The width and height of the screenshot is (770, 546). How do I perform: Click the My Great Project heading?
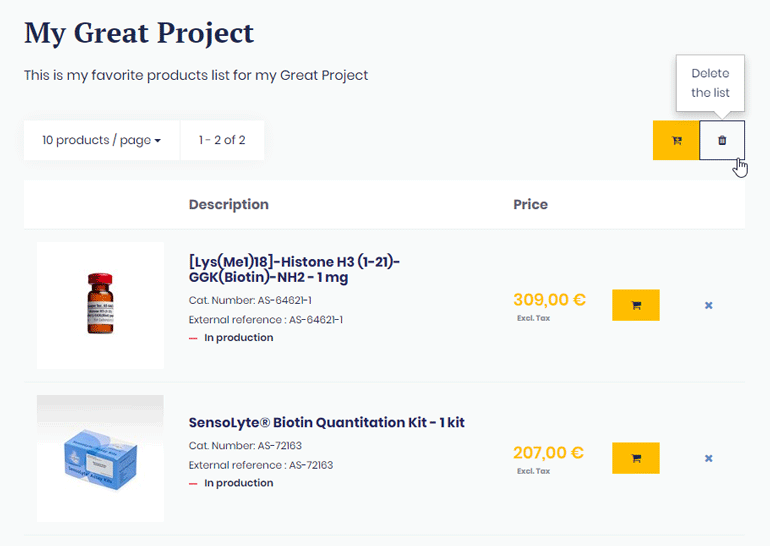tap(139, 33)
